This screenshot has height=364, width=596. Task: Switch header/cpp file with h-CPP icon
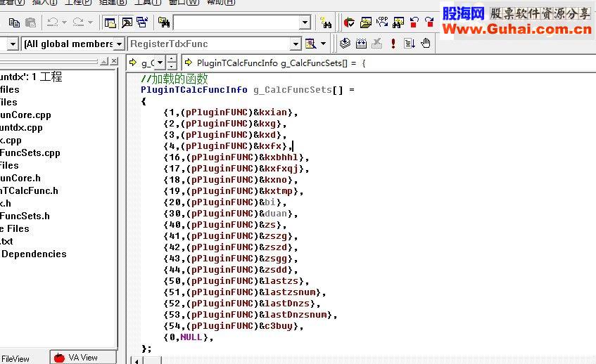tap(382, 22)
